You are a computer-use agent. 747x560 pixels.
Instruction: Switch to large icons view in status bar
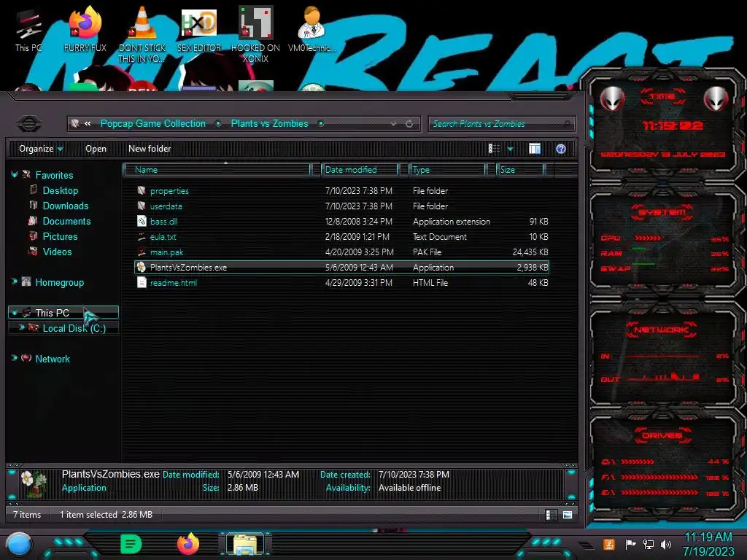pos(568,515)
